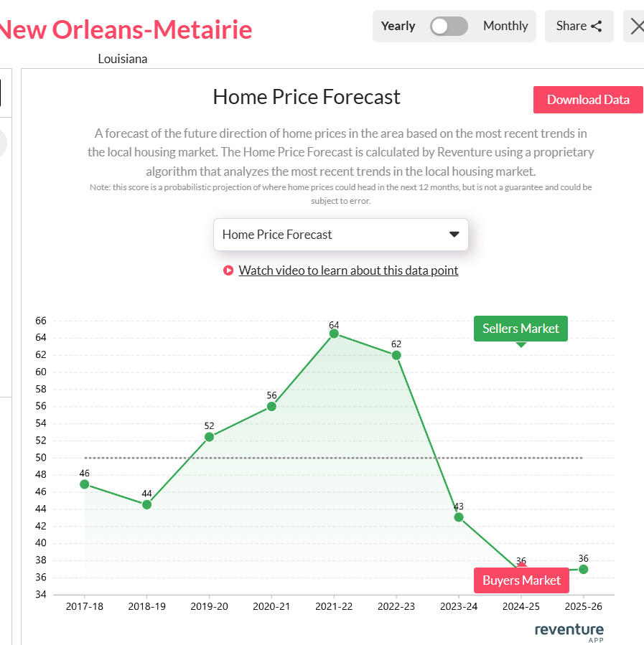
Task: Click the 64 peak data point on the chart
Action: click(334, 334)
